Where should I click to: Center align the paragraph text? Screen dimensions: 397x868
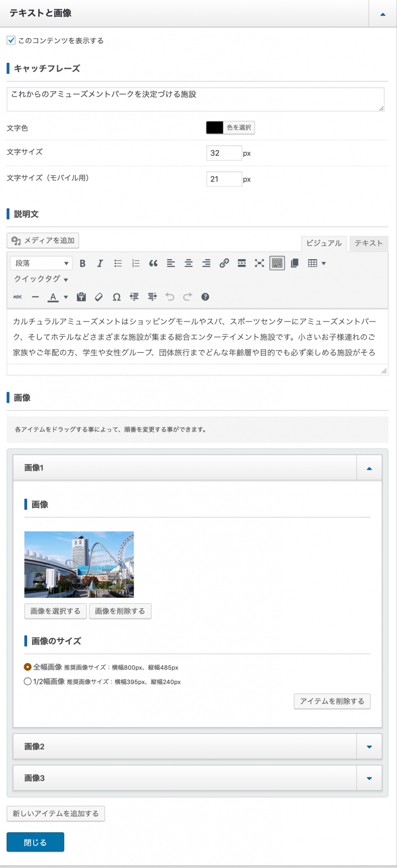pyautogui.click(x=188, y=263)
